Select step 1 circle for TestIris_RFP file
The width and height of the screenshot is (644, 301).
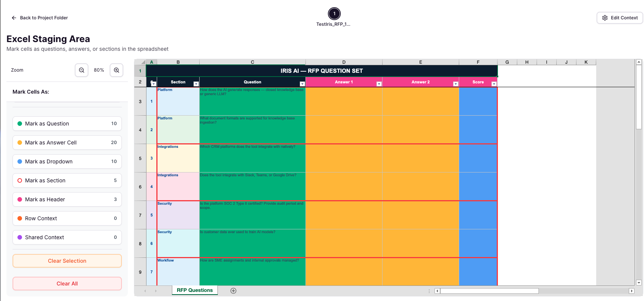pos(334,14)
